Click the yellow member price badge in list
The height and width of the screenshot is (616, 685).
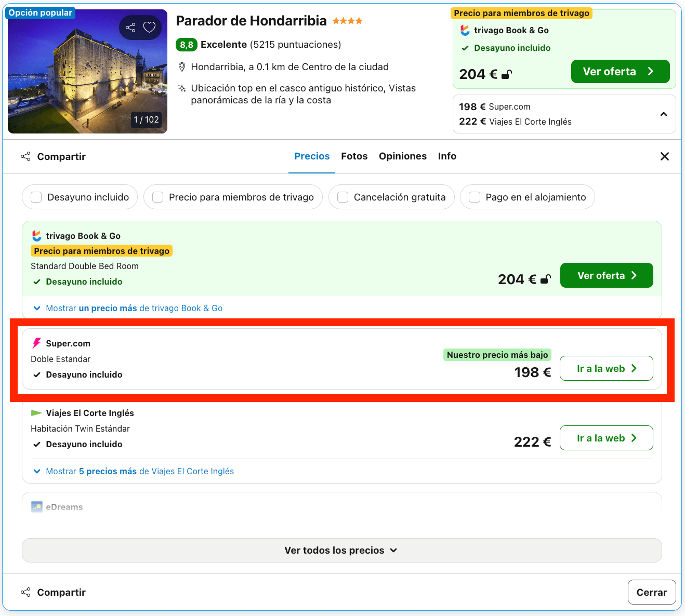pos(102,251)
